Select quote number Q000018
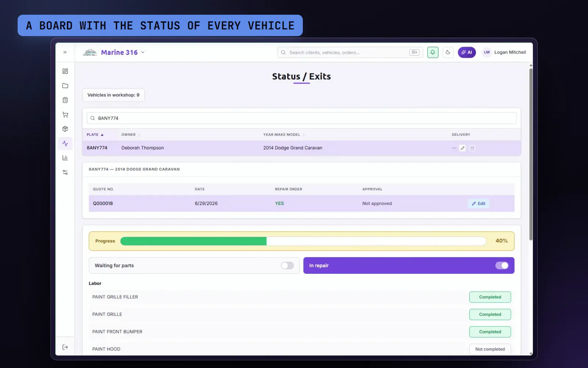Image resolution: width=588 pixels, height=368 pixels. [103, 204]
